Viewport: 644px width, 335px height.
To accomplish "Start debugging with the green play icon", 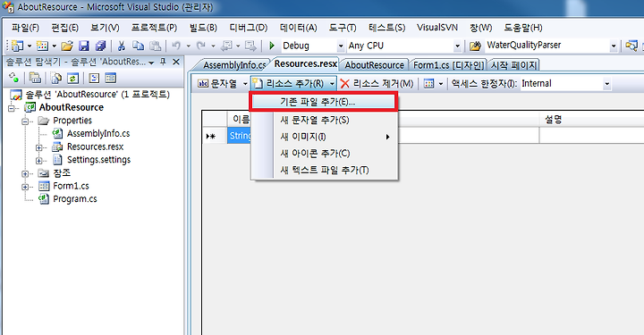I will (272, 46).
